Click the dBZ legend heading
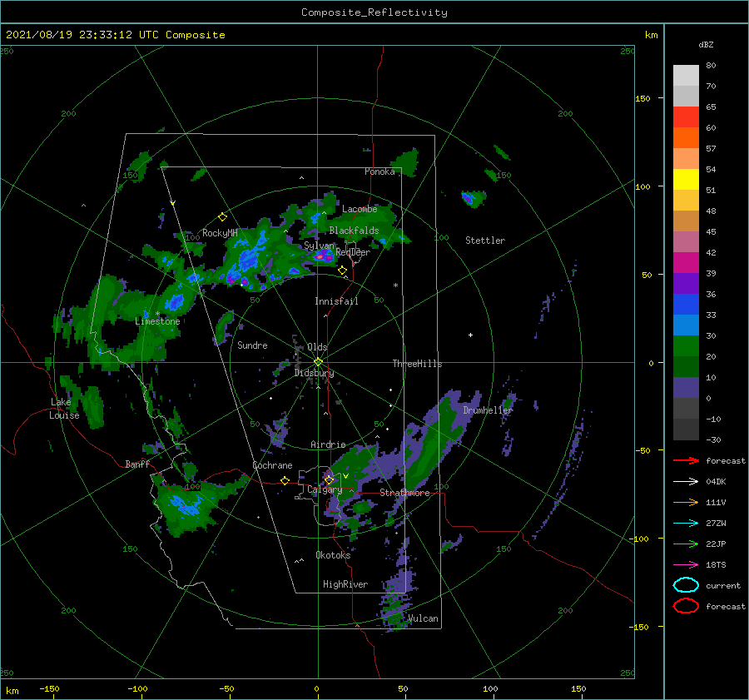Screen dimensions: 749x700 [706, 45]
